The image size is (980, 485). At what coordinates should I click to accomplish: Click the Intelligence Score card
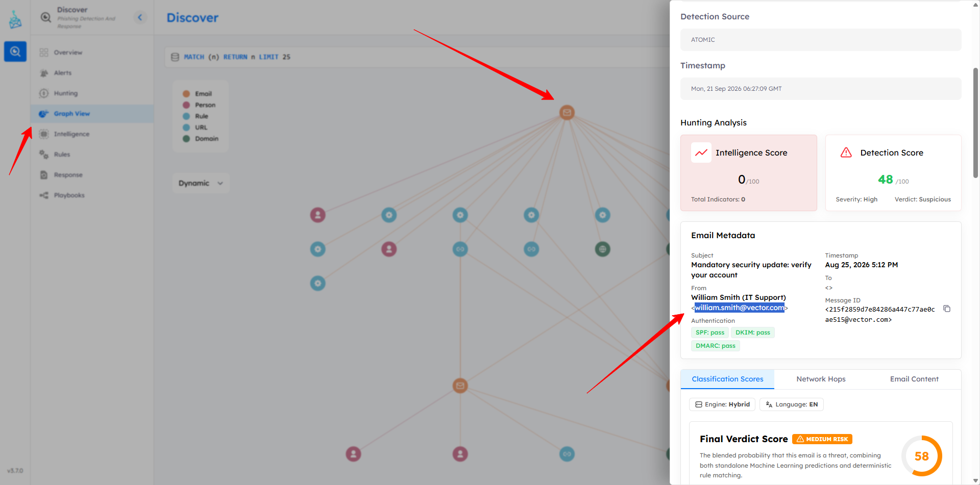click(748, 173)
